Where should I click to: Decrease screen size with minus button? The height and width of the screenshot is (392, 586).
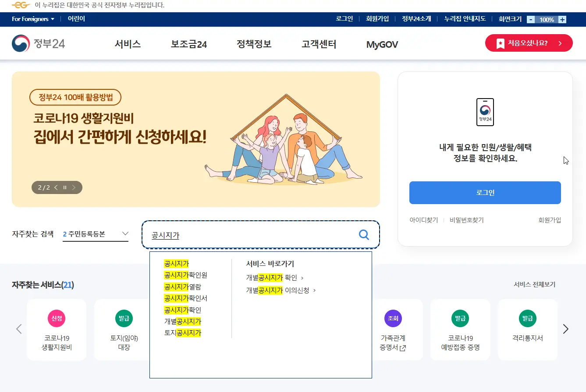(x=531, y=19)
